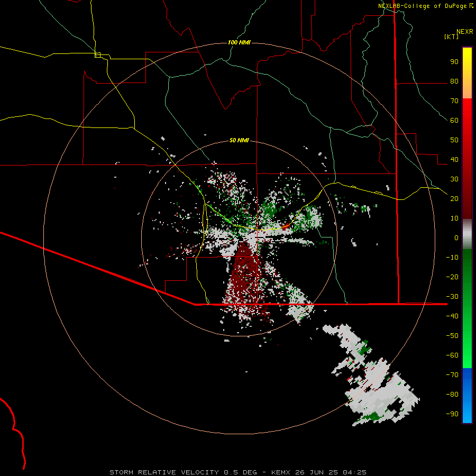Click the positive 60 velocity scale value
The width and height of the screenshot is (476, 476).
click(x=454, y=120)
